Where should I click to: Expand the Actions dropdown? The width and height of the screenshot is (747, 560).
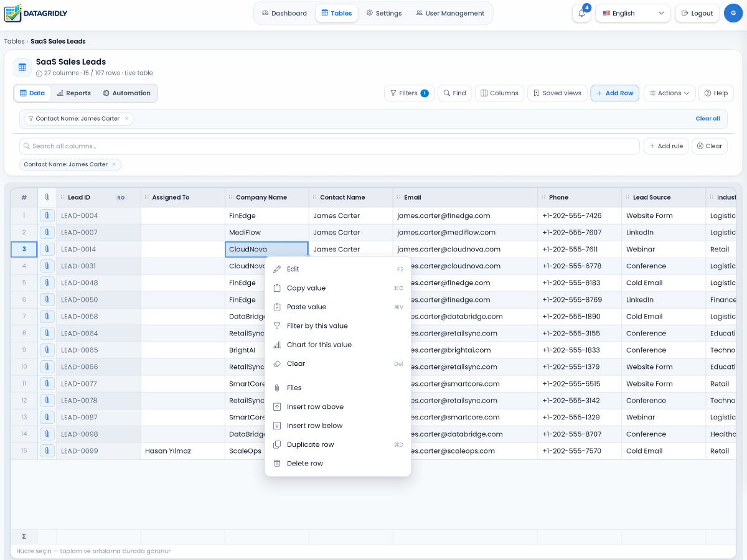click(669, 93)
